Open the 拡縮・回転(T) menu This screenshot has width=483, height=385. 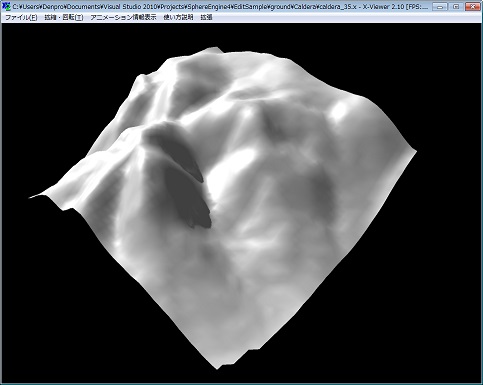[x=64, y=17]
